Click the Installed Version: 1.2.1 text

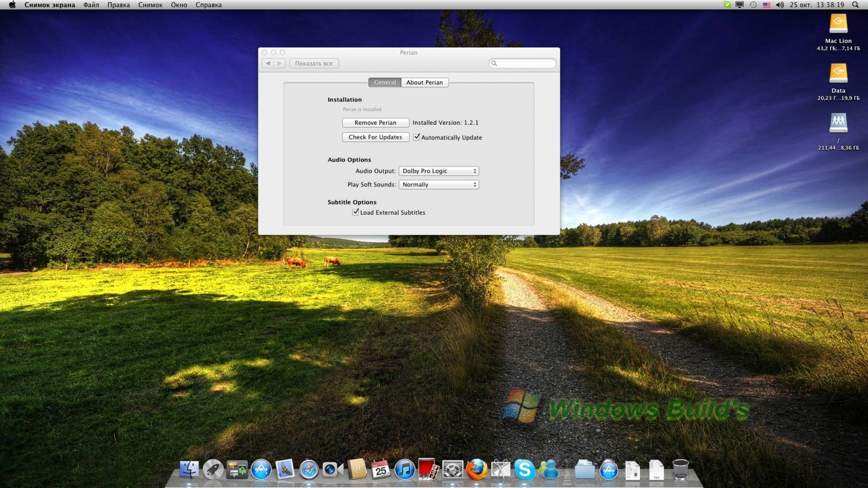pos(445,123)
